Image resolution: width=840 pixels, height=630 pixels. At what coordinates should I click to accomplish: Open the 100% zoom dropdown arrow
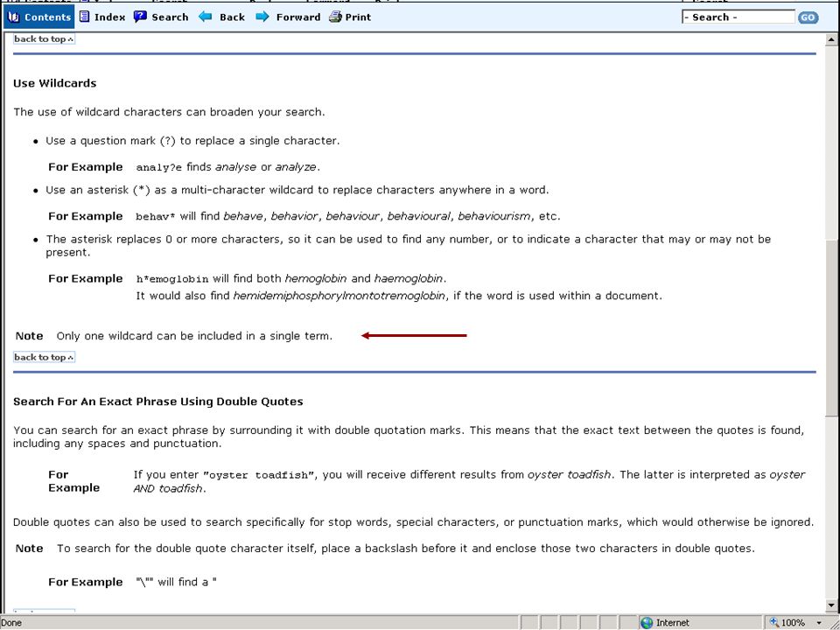819,623
